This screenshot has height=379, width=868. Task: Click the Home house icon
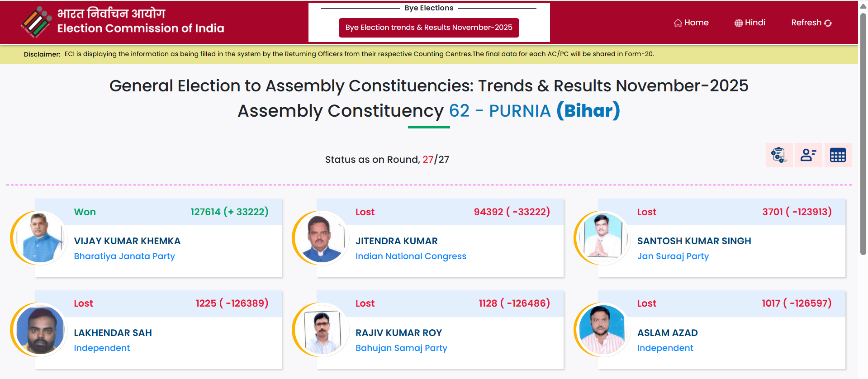[x=678, y=23]
